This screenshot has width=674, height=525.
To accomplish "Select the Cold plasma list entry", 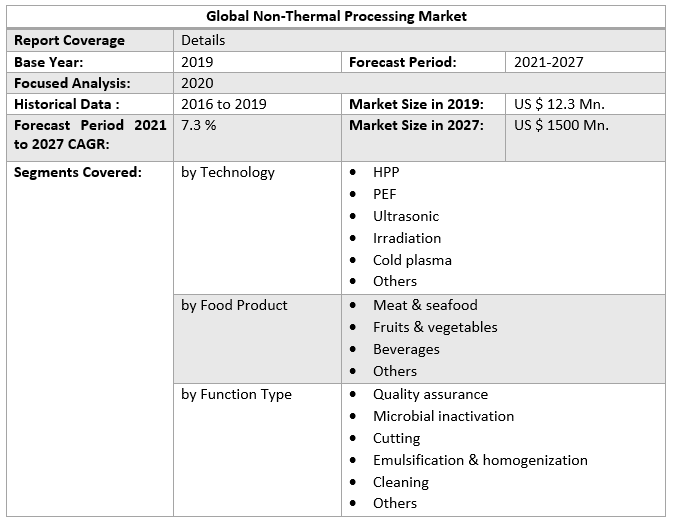I will pyautogui.click(x=412, y=260).
